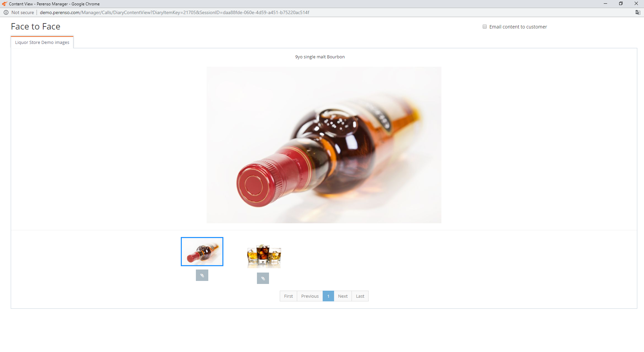
Task: Minimize the Content View window
Action: click(605, 4)
